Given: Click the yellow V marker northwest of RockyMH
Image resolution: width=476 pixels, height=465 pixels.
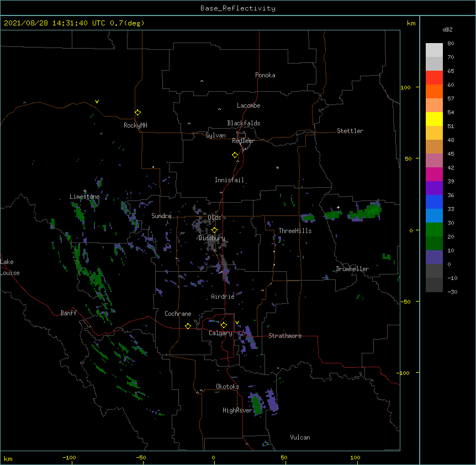Looking at the screenshot, I should click(x=97, y=102).
